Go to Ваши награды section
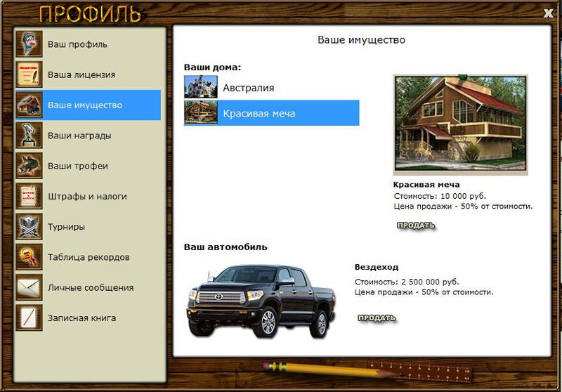 click(x=88, y=136)
